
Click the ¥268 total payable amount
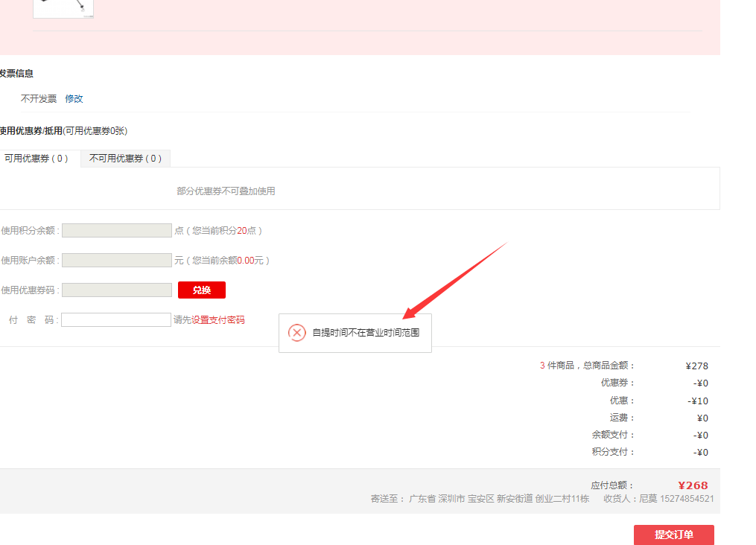693,485
